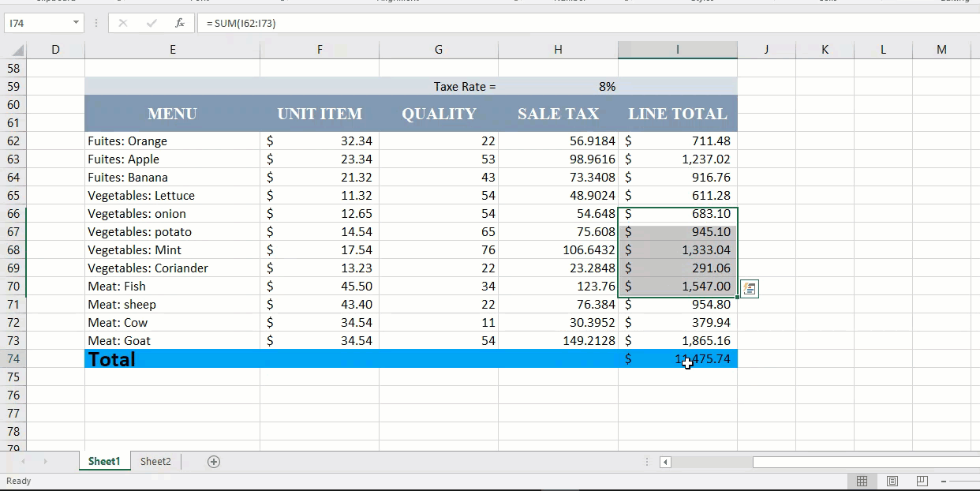This screenshot has width=980, height=491.
Task: Click into the formula bar with =SUM(I62:I73)
Action: pyautogui.click(x=588, y=23)
